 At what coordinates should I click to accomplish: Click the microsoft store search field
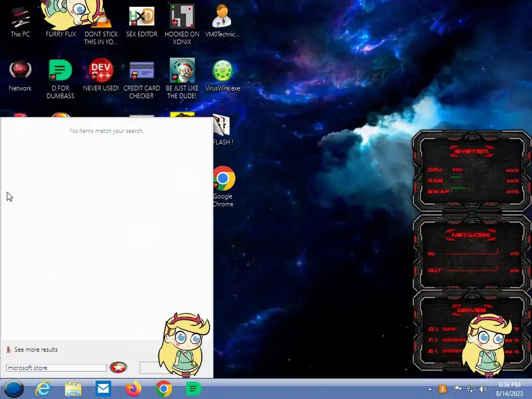click(56, 368)
